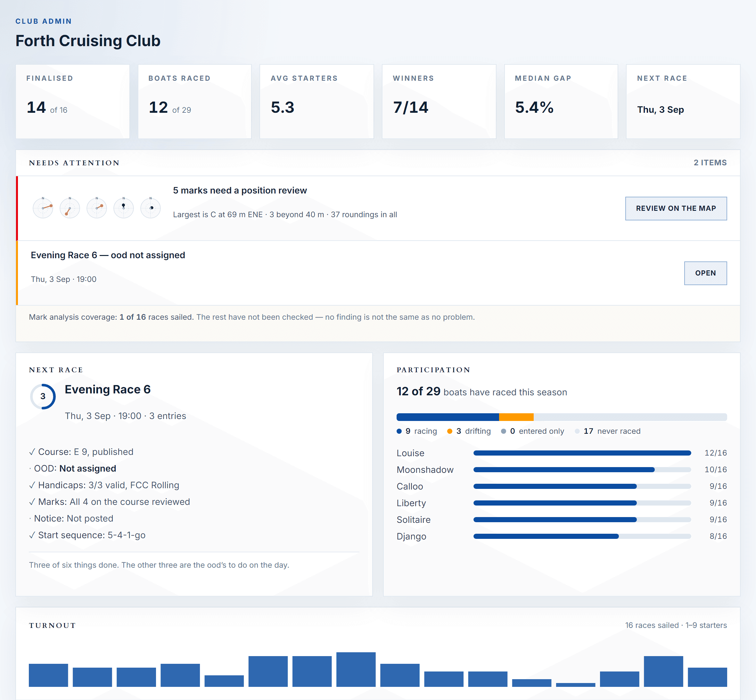Click orange drifting legend dot
The height and width of the screenshot is (700, 756).
point(449,431)
